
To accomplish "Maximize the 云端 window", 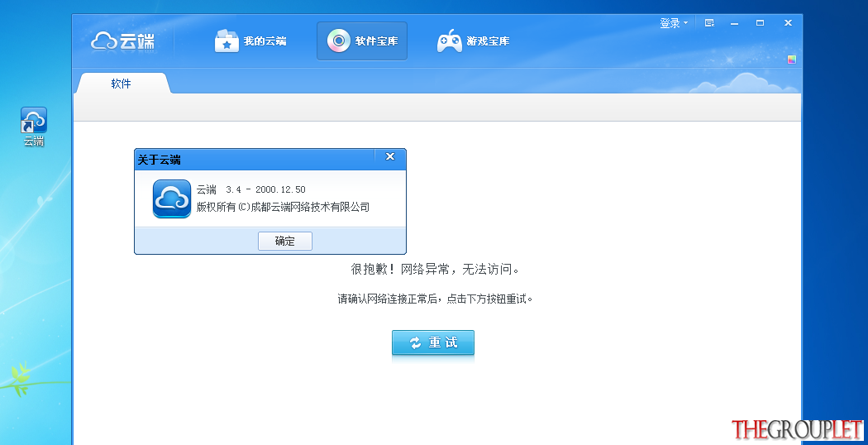I will [760, 23].
